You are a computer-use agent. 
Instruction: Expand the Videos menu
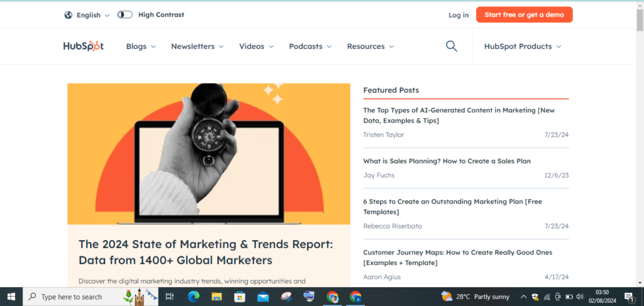click(257, 46)
